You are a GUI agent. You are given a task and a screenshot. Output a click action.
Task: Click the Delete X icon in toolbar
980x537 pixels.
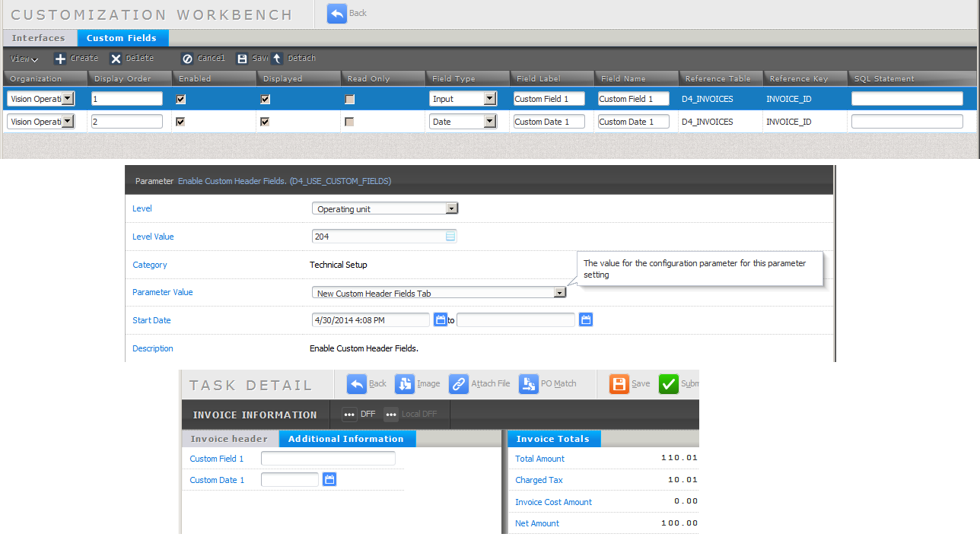(x=116, y=59)
